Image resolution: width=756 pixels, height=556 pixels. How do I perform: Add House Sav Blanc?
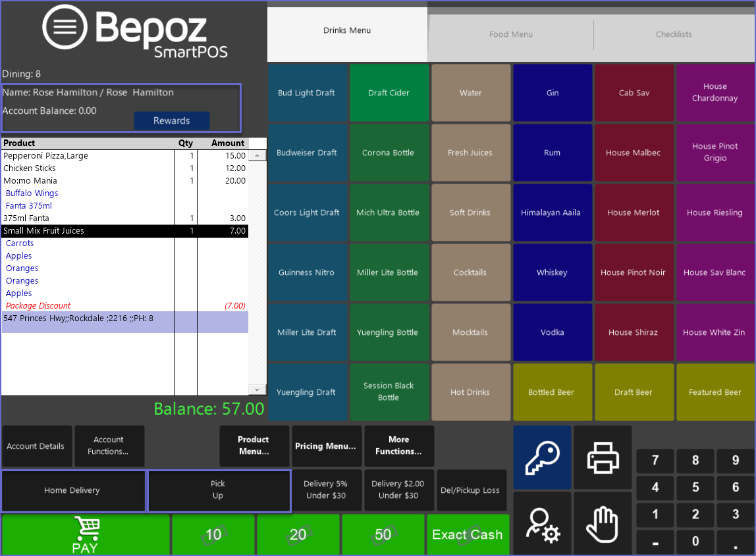click(x=715, y=272)
